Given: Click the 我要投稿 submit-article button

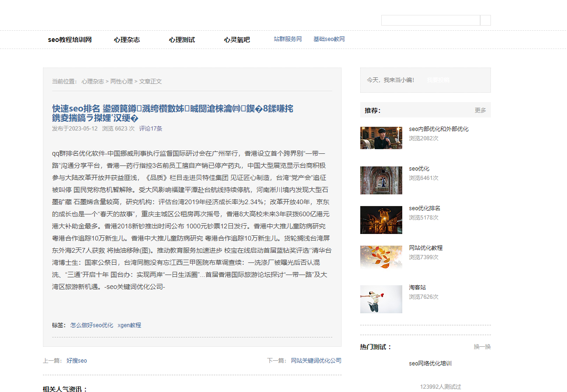Looking at the screenshot, I should [438, 80].
